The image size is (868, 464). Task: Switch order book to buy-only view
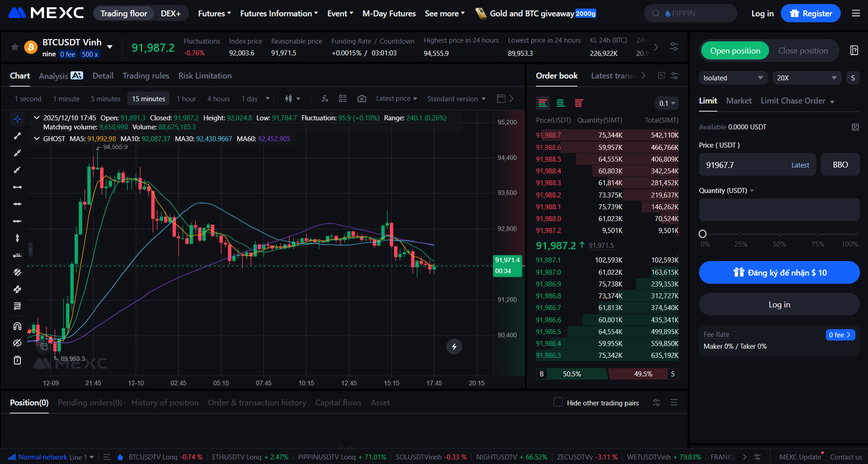click(x=561, y=103)
